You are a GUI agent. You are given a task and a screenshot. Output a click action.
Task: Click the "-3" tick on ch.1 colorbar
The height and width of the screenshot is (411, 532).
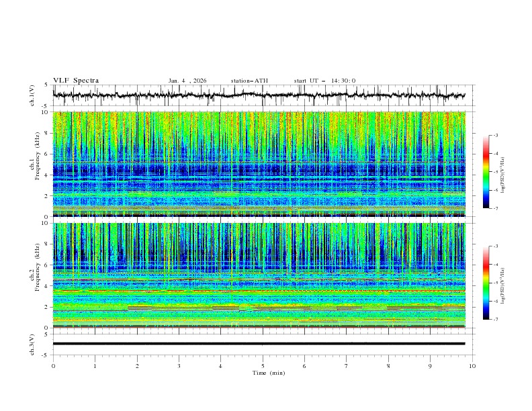point(496,135)
